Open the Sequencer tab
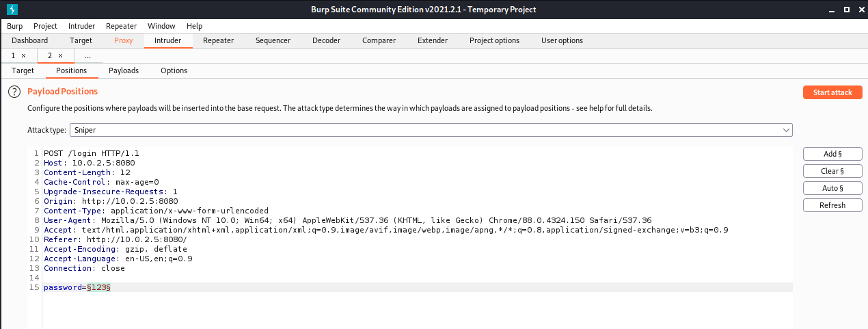868x329 pixels. point(273,40)
